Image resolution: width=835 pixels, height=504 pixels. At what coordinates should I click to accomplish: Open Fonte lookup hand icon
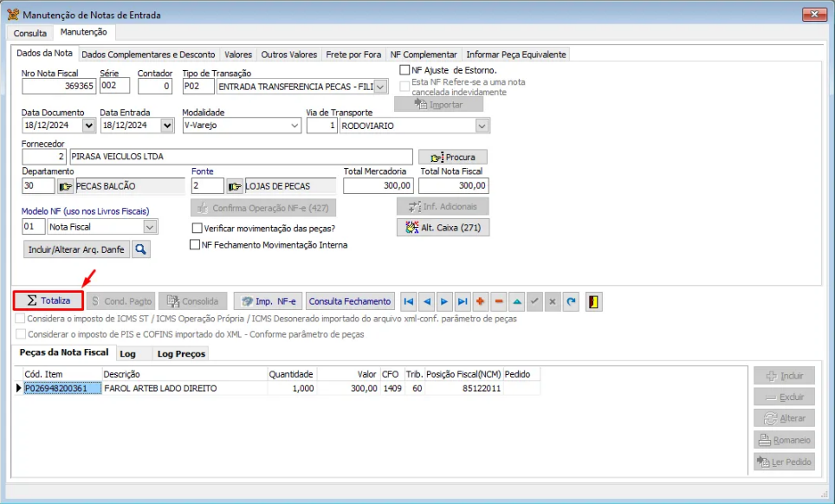[235, 186]
